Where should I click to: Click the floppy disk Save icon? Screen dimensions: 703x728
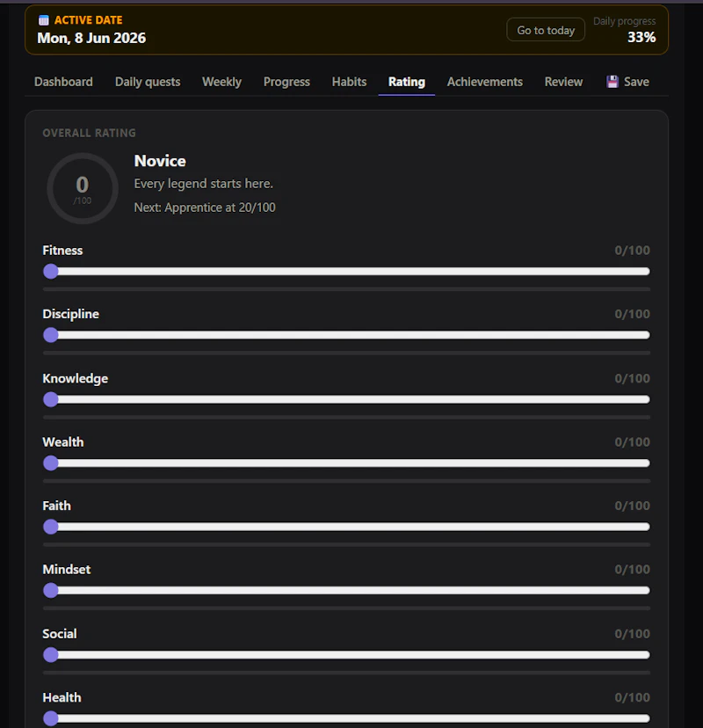pyautogui.click(x=612, y=82)
